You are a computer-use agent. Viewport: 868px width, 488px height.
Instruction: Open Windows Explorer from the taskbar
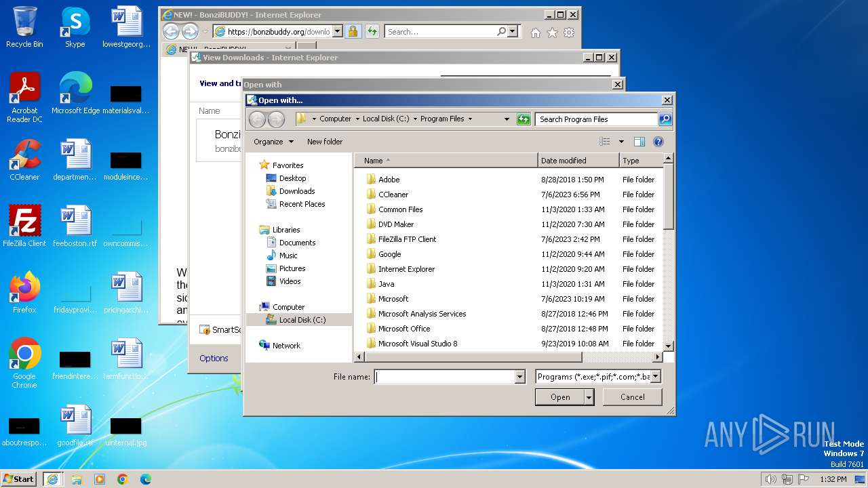[77, 479]
